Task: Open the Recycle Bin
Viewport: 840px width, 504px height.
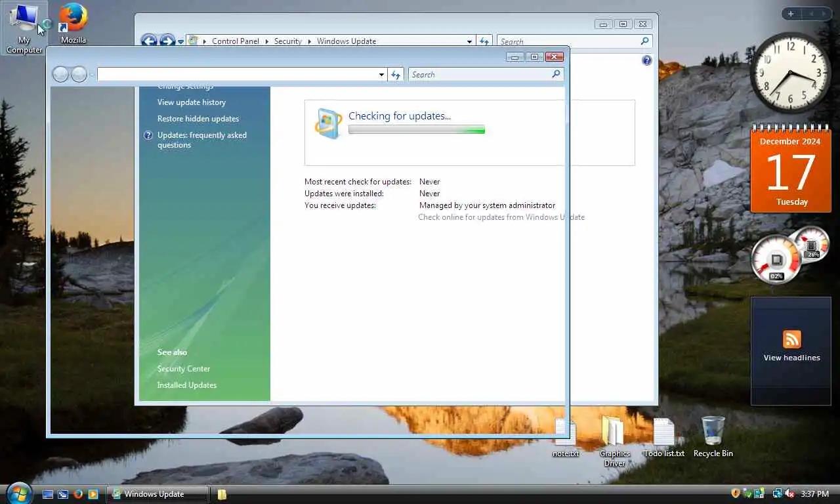Action: (713, 437)
